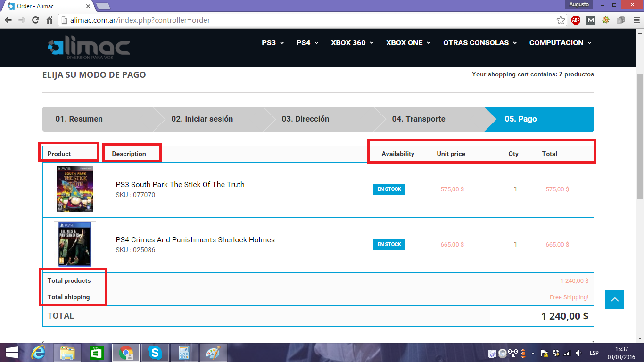The width and height of the screenshot is (644, 362).
Task: Open Calculator from the taskbar
Action: [x=184, y=353]
